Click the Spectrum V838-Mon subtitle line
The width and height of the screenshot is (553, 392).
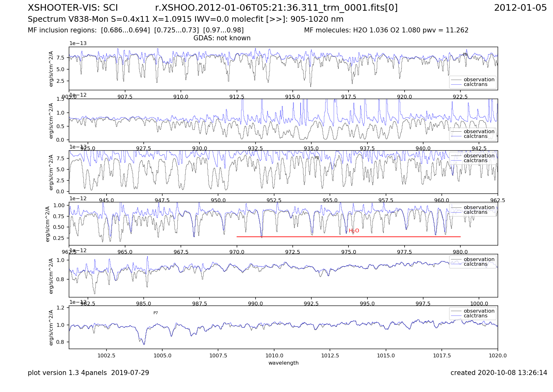[185, 19]
